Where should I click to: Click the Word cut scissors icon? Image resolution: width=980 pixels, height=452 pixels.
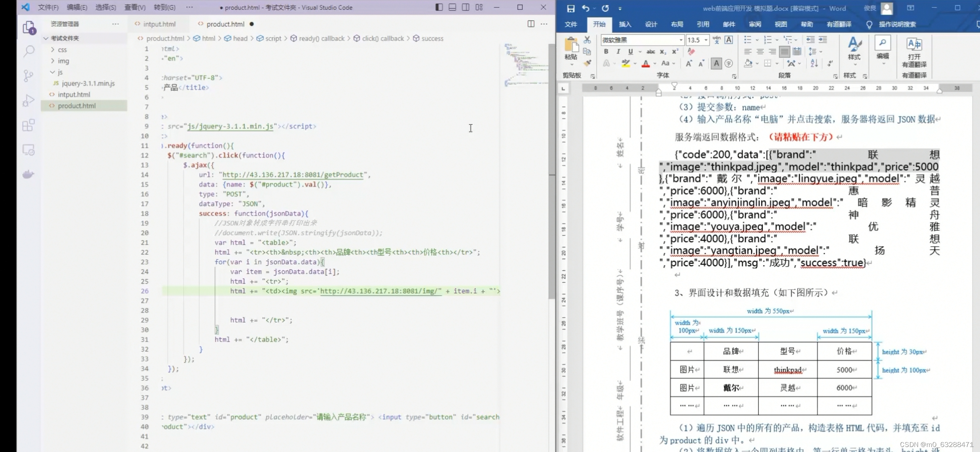(587, 40)
